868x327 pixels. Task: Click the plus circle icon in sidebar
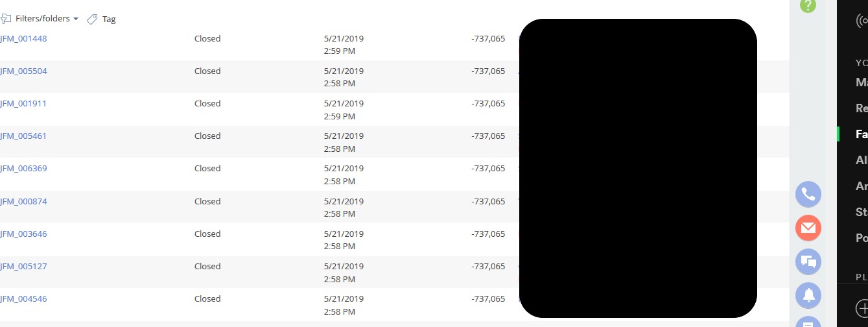862,308
